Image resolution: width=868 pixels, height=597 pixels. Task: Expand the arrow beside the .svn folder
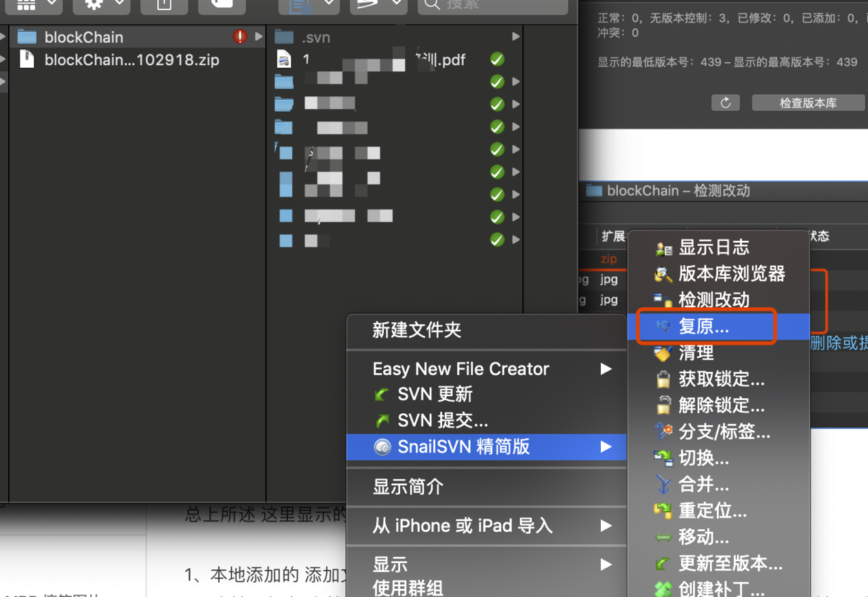tap(516, 37)
